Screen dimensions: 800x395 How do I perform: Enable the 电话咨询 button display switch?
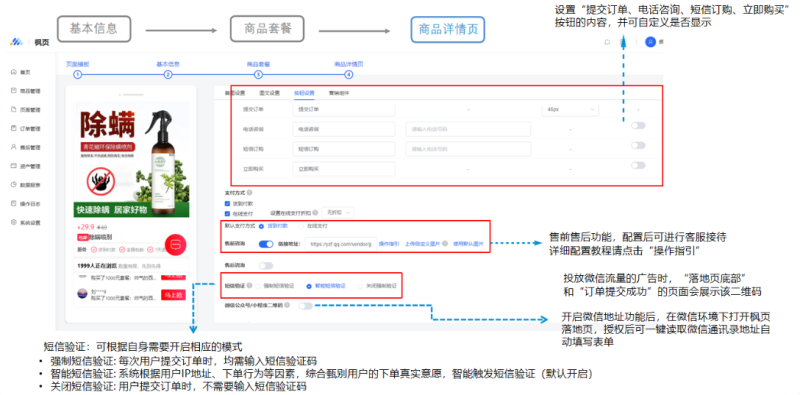point(638,126)
